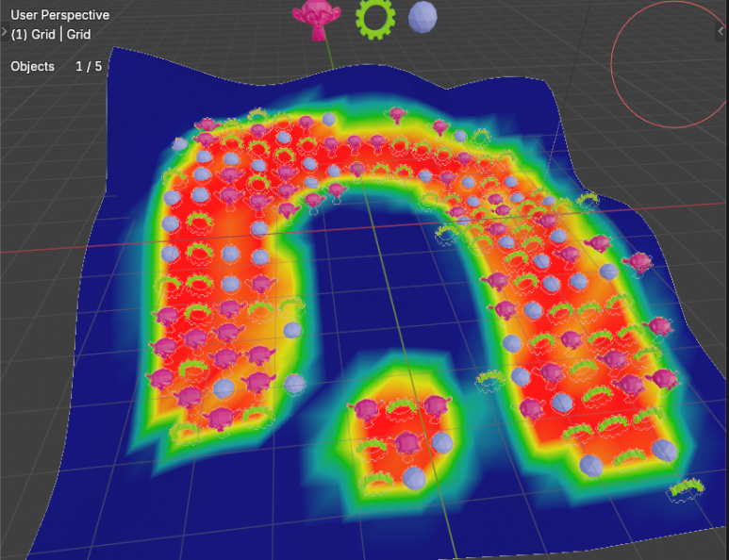The image size is (729, 560).
Task: Select the large green gear object
Action: click(375, 19)
